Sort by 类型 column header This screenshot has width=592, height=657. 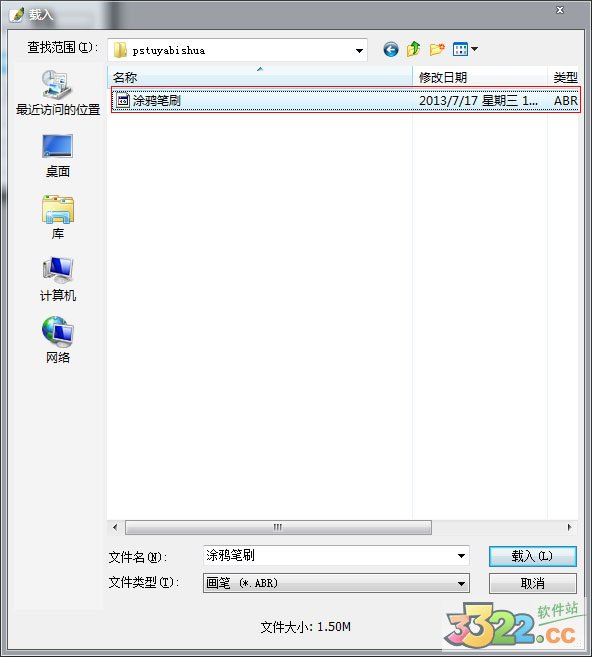pos(563,77)
